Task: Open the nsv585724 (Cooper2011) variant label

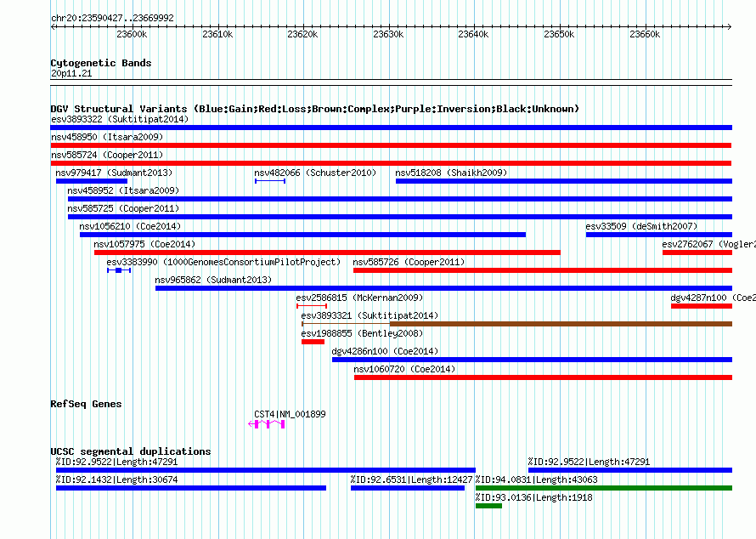Action: (107, 155)
